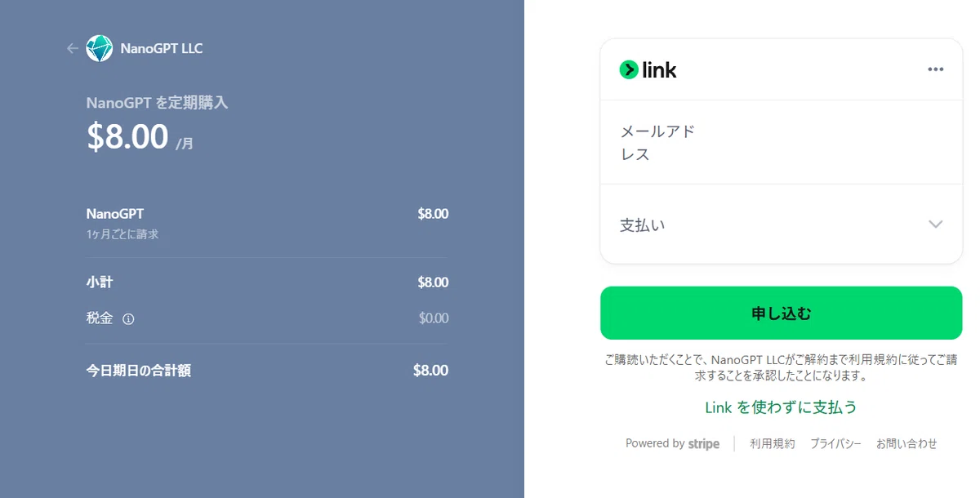The height and width of the screenshot is (498, 980).
Task: Open the 利用規約 terms link
Action: [773, 444]
